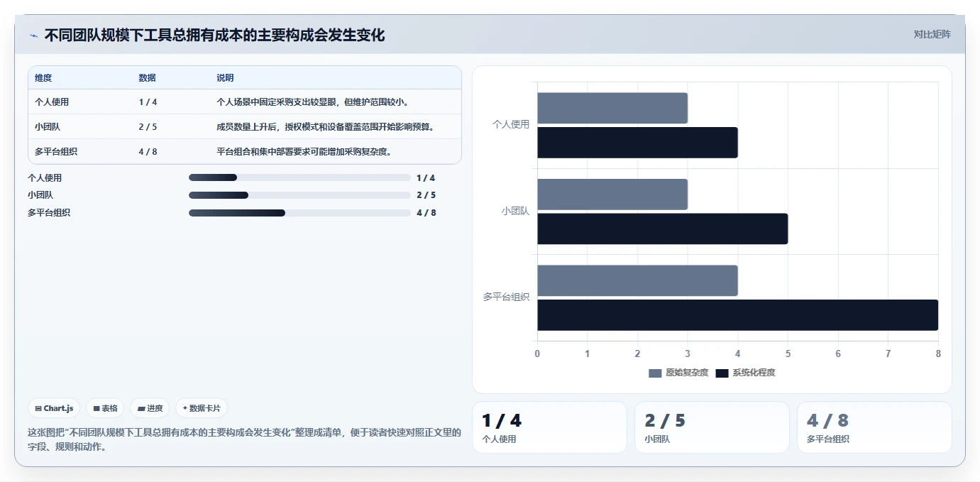Click 个人使用 cell in the table

click(52, 102)
